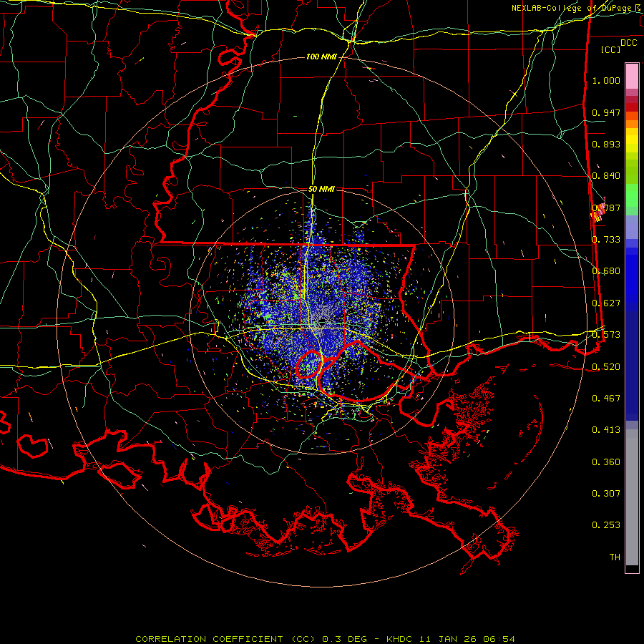Select the 1.000 value on the scale
Screen dimensions: 644x644
pos(606,80)
